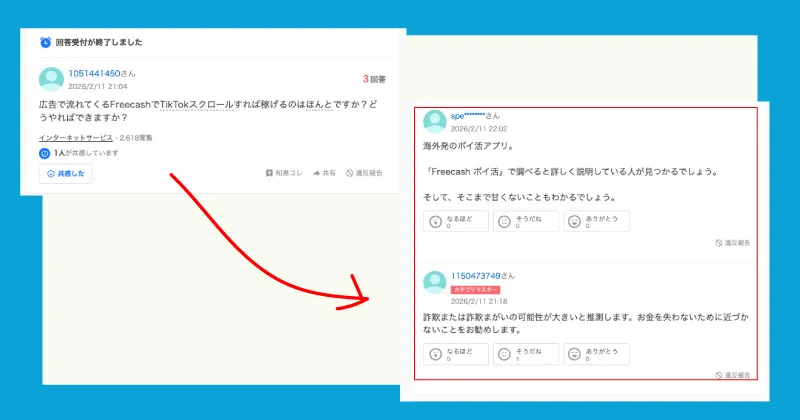Screen dimensions: 800x420
Task: Click そうだね on 1150473749's answer
Action: click(x=526, y=354)
